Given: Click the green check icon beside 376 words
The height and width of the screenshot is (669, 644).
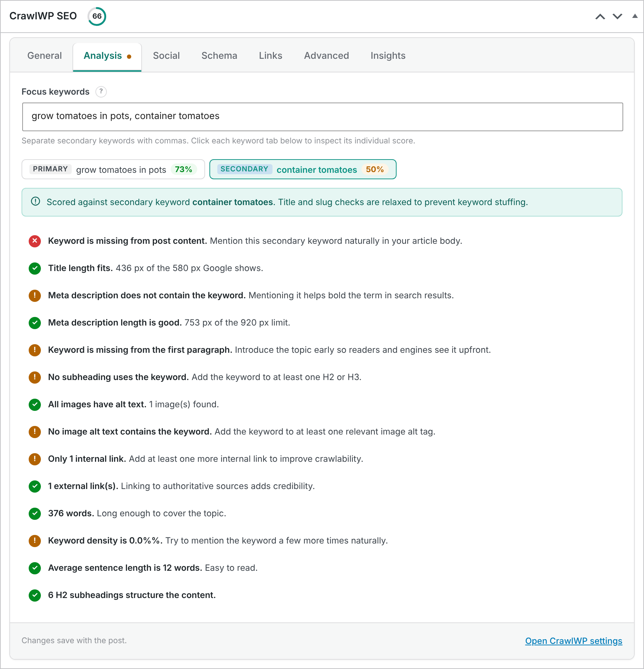Looking at the screenshot, I should pyautogui.click(x=35, y=513).
